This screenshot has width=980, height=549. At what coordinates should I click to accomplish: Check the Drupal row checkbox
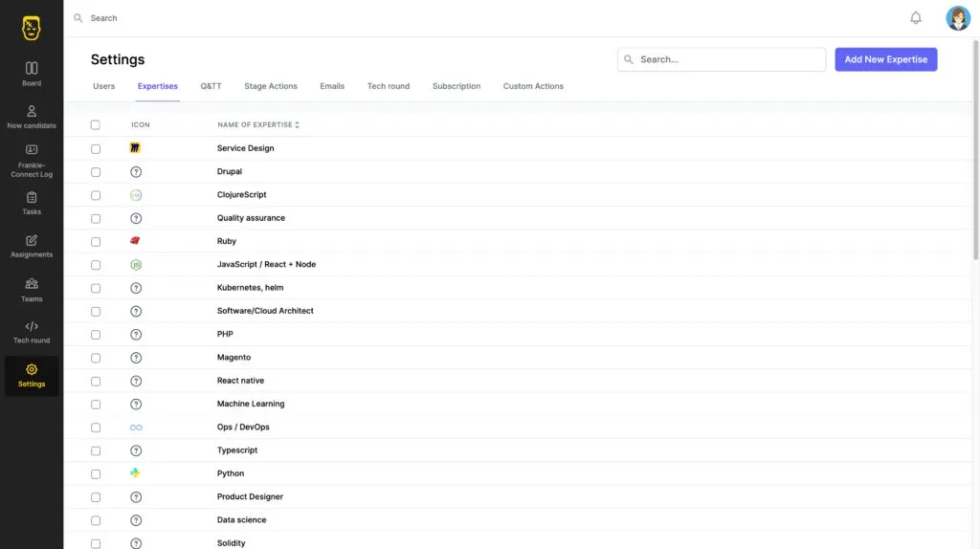(x=96, y=172)
